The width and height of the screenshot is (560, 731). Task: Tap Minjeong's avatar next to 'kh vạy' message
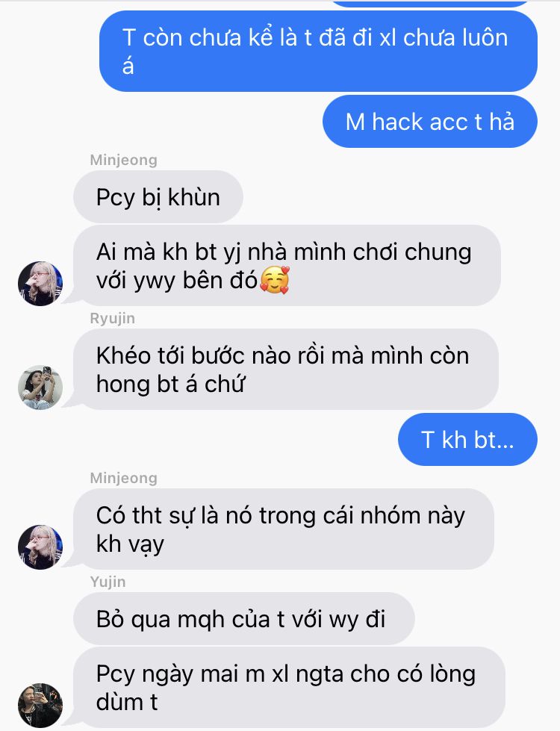point(40,547)
